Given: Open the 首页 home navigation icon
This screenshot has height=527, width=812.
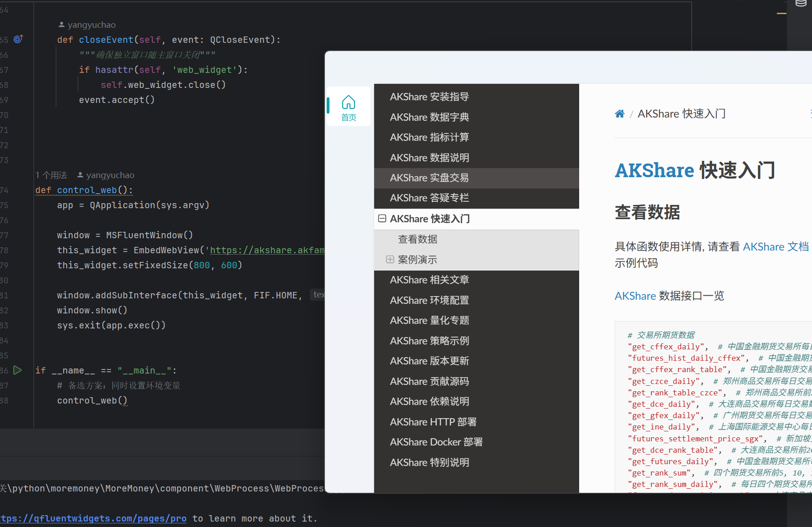Looking at the screenshot, I should pyautogui.click(x=349, y=107).
